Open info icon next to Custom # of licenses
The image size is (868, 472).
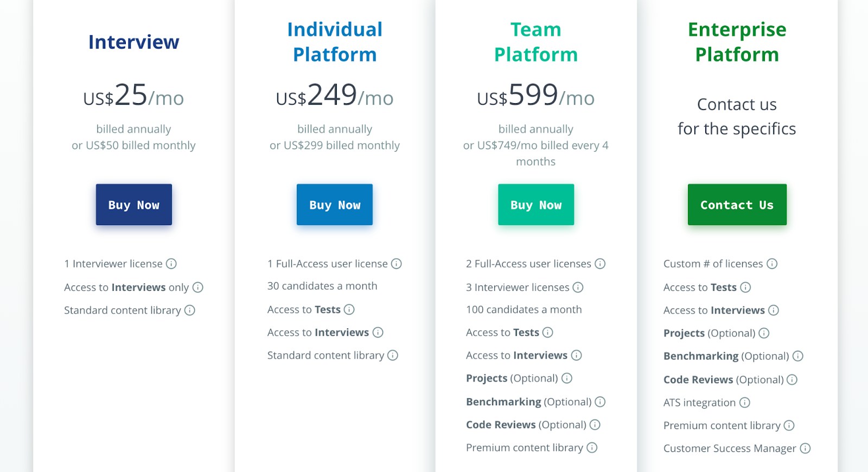(x=772, y=264)
